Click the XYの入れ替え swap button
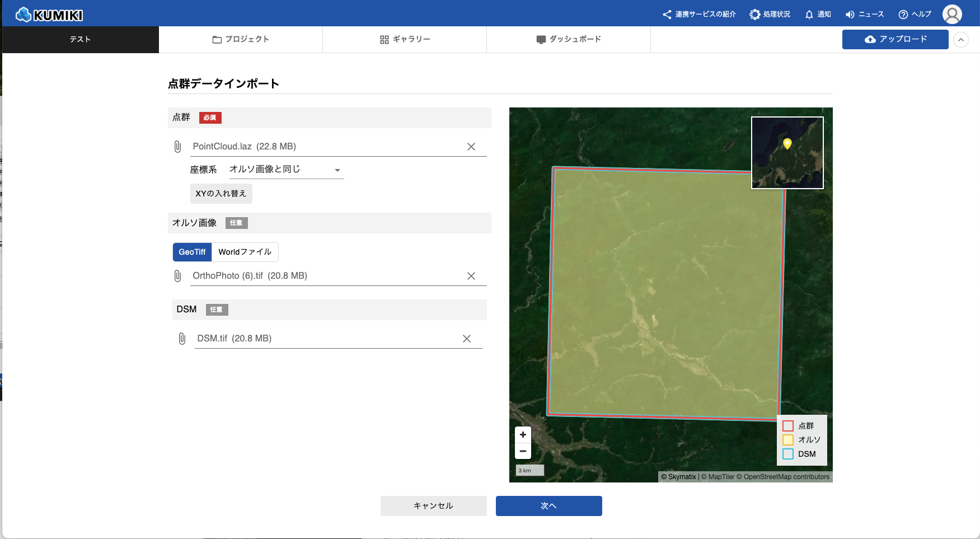Screen dimensions: 980x539 (x=221, y=194)
